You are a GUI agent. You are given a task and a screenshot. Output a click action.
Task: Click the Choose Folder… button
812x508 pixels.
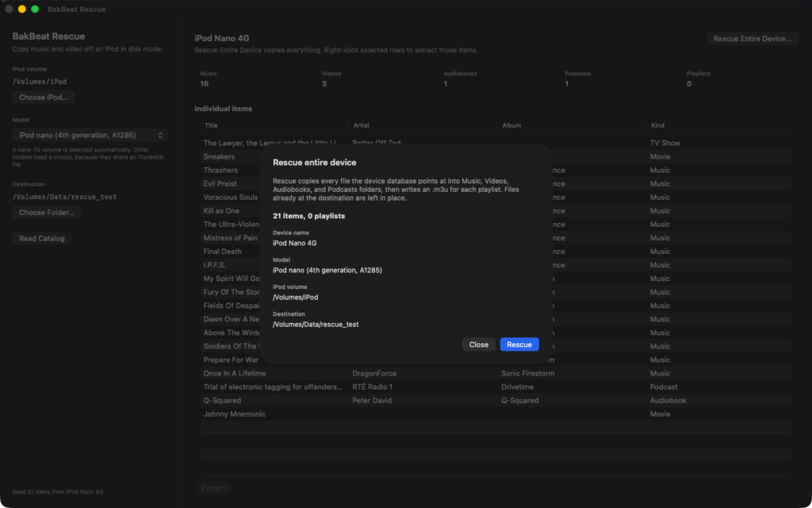click(47, 213)
